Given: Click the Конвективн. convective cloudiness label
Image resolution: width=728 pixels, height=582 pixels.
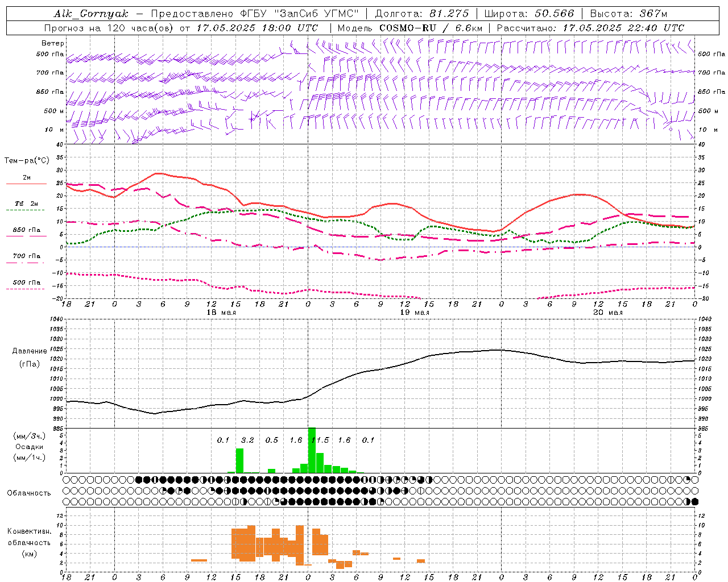Looking at the screenshot, I should (29, 531).
